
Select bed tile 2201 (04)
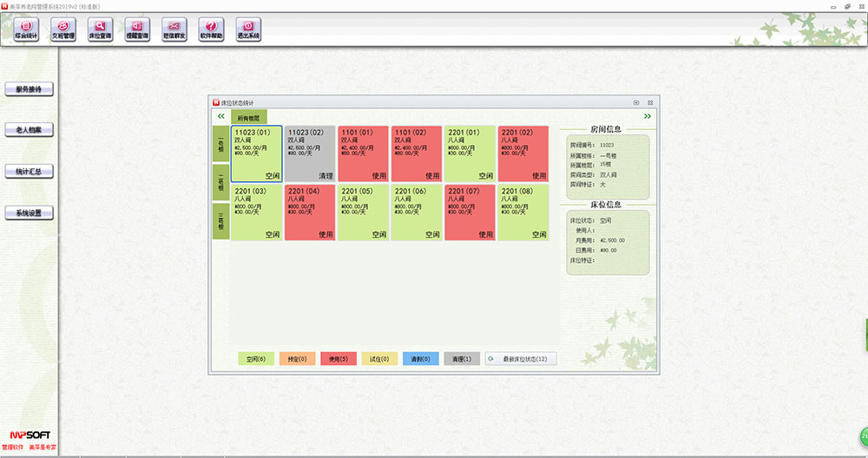coord(310,211)
